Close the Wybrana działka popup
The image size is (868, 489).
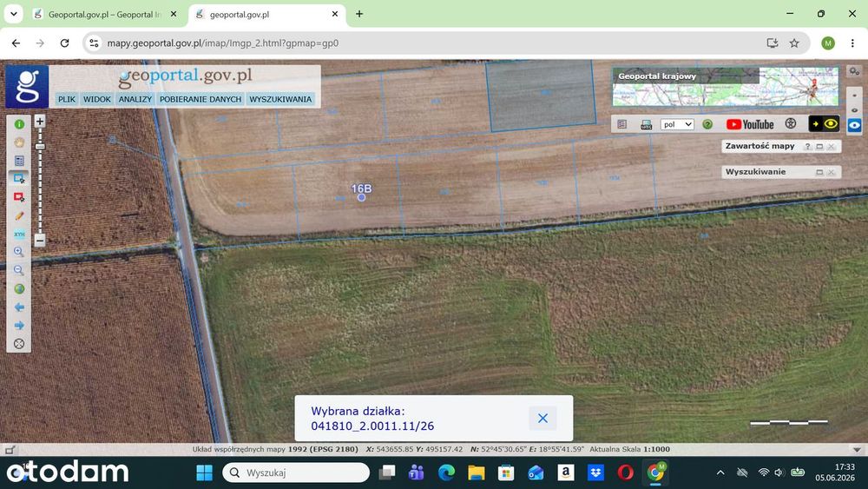[542, 418]
